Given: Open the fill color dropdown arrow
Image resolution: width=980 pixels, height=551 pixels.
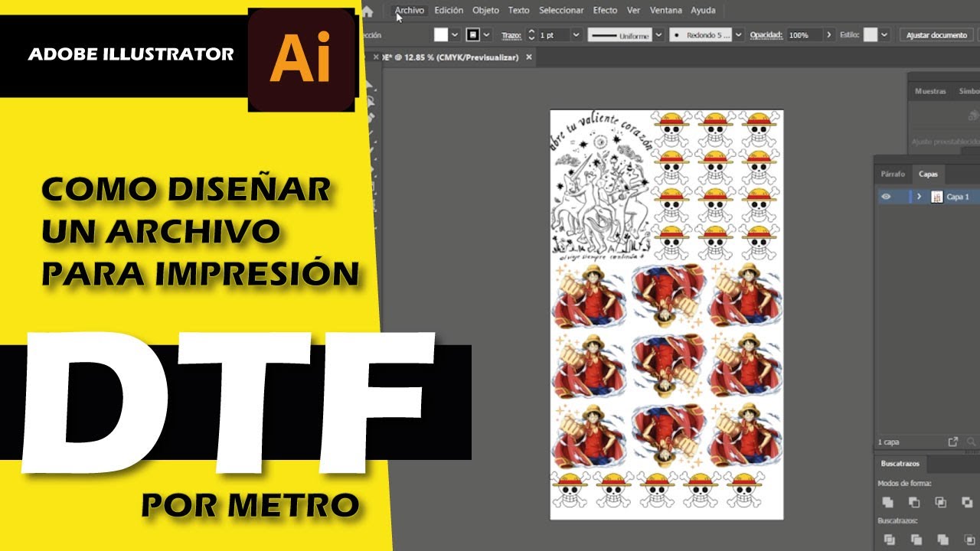Looking at the screenshot, I should coord(454,35).
